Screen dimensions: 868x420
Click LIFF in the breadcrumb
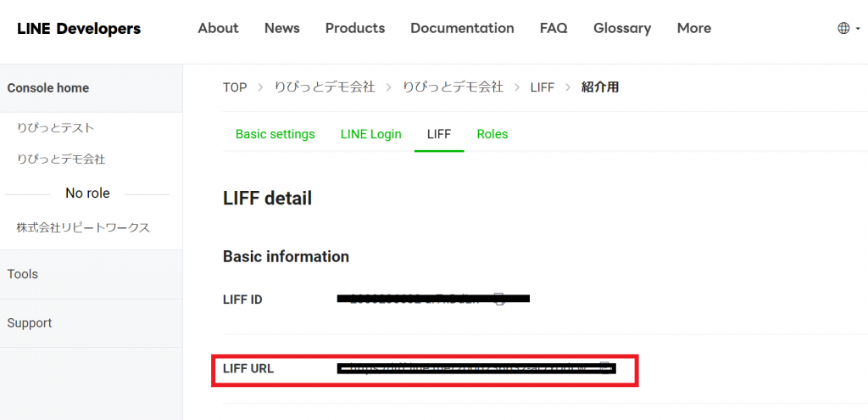(542, 87)
